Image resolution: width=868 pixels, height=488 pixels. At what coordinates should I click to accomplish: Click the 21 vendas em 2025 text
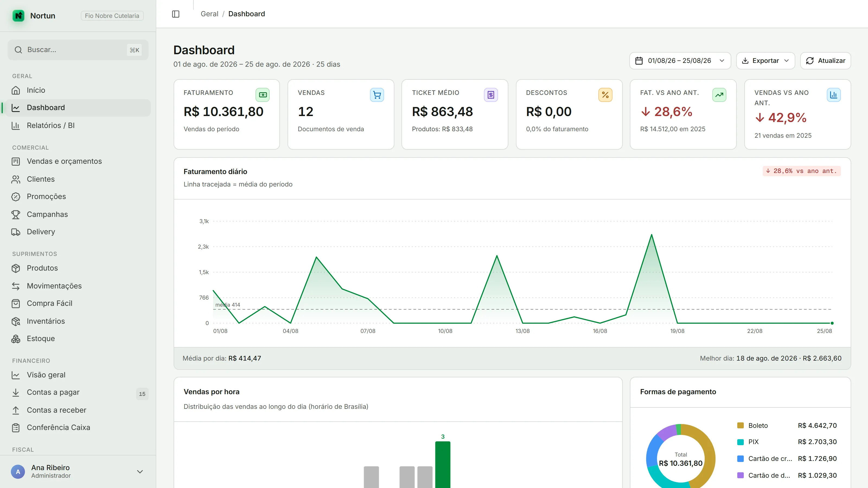tap(783, 136)
